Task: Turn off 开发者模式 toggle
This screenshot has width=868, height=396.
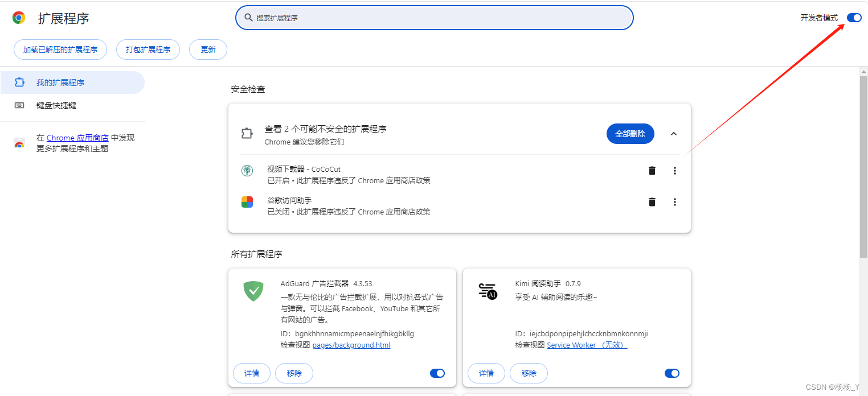Action: (854, 18)
